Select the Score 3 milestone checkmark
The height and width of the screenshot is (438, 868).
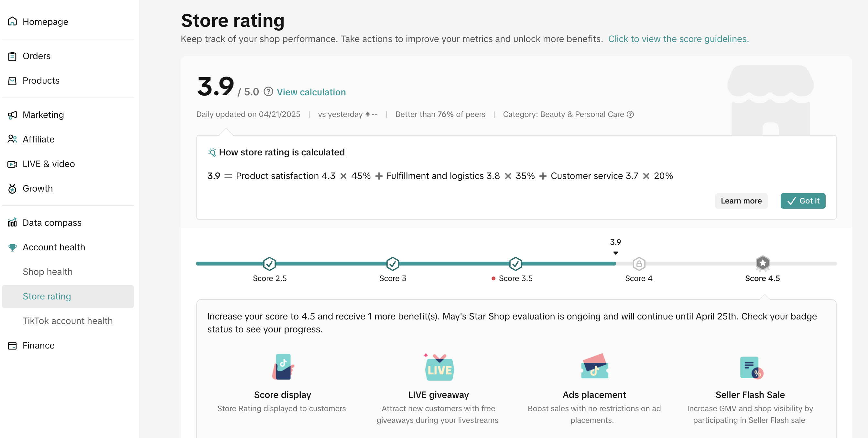click(x=393, y=264)
